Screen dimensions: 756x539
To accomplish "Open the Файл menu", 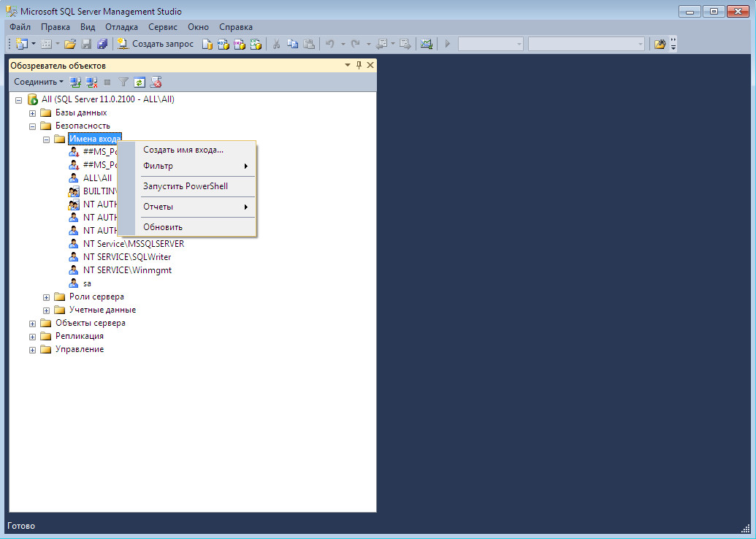I will click(20, 27).
